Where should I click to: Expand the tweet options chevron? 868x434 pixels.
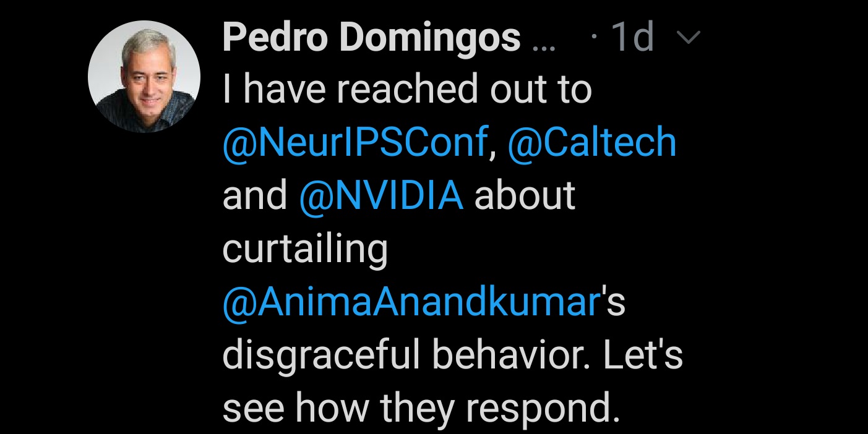[x=688, y=39]
